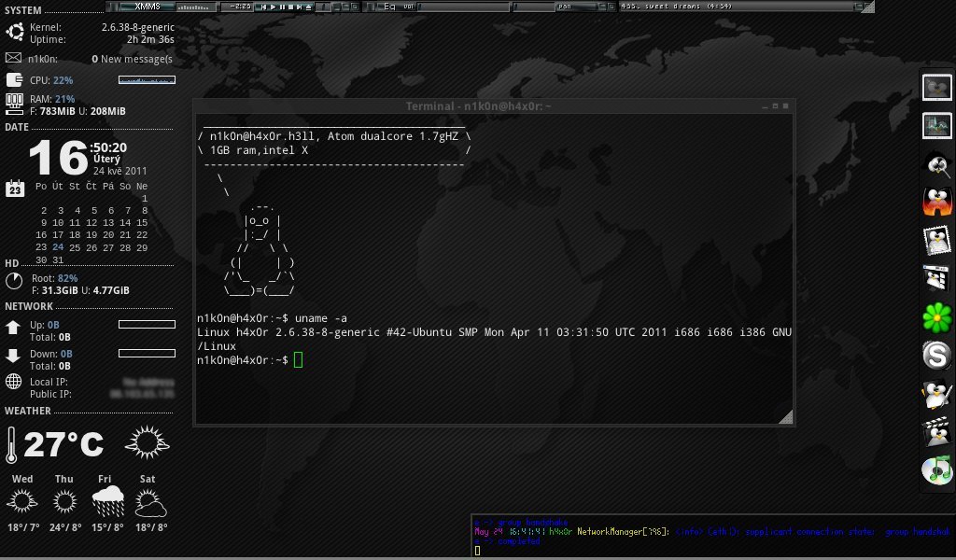Select day 24 in the calendar widget
The image size is (956, 560).
[59, 247]
